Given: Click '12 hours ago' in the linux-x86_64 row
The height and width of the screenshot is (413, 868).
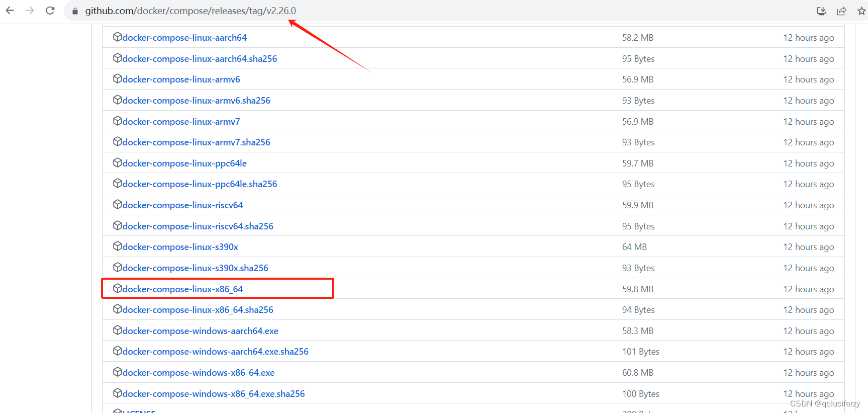Looking at the screenshot, I should 809,289.
